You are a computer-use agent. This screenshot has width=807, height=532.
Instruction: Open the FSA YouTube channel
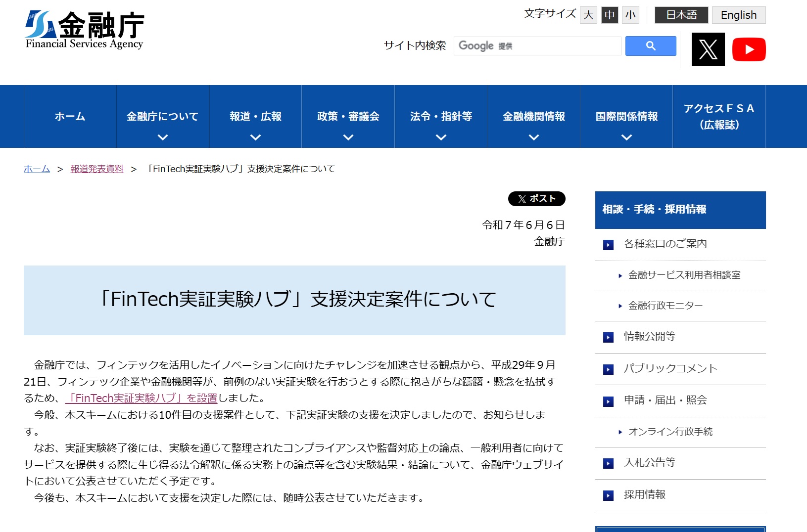click(x=749, y=49)
